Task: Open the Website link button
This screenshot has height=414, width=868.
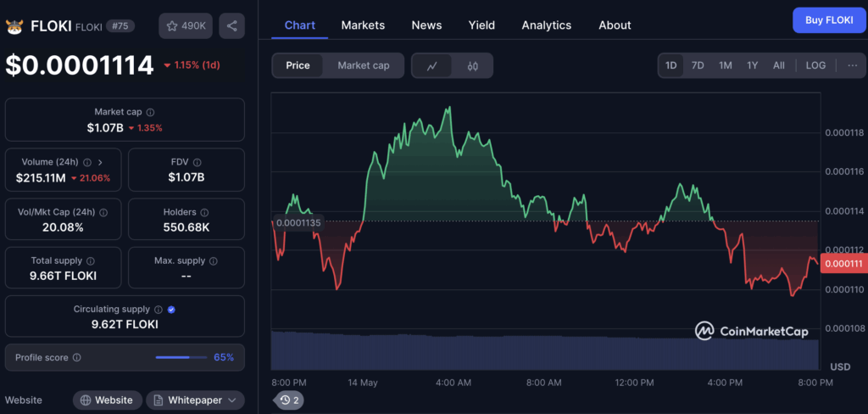Action: click(107, 400)
